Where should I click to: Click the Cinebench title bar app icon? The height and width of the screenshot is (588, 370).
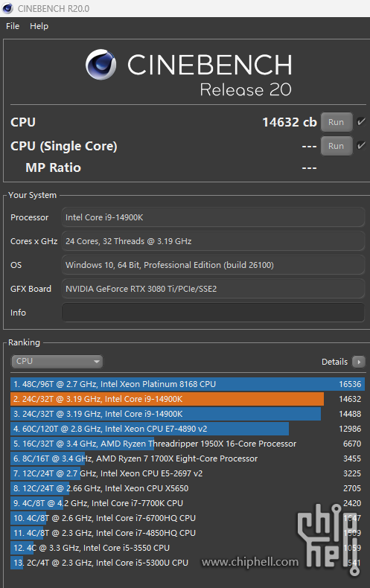click(x=7, y=8)
